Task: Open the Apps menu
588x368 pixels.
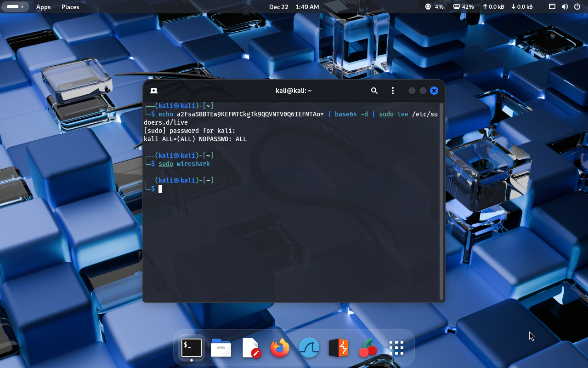Action: pos(44,7)
